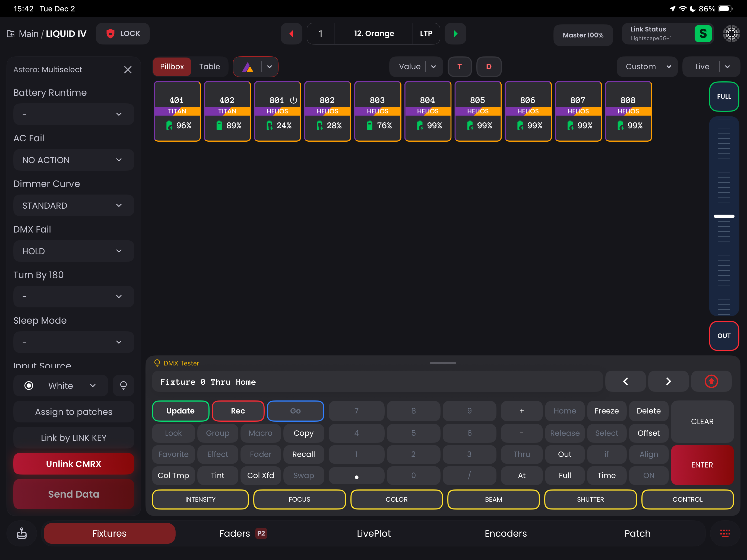Select the radio button next to White
Image resolution: width=747 pixels, height=560 pixels.
pyautogui.click(x=29, y=386)
